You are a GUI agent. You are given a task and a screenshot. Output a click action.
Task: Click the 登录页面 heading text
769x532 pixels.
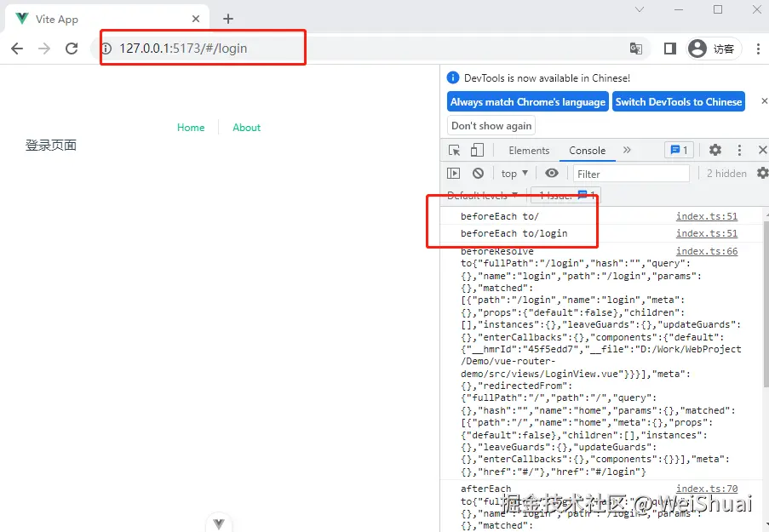tap(51, 146)
